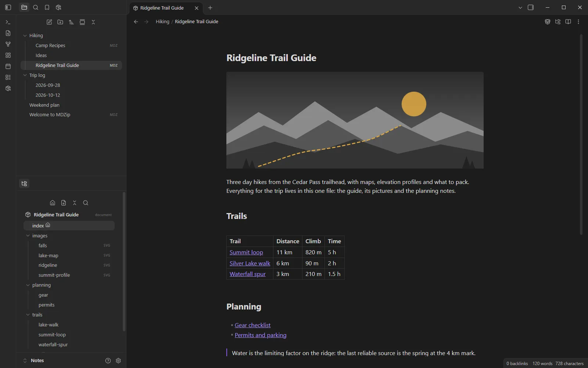Navigate back in note history
588x368 pixels.
point(136,22)
